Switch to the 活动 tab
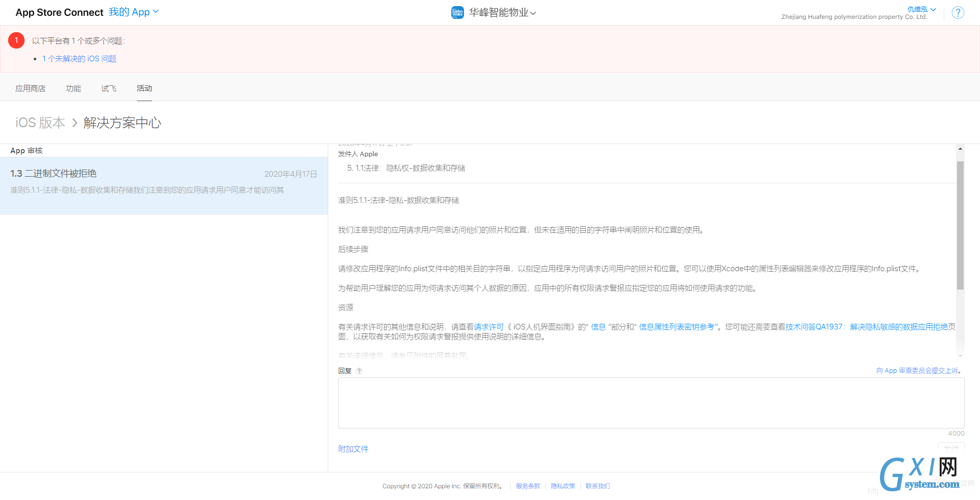 144,88
